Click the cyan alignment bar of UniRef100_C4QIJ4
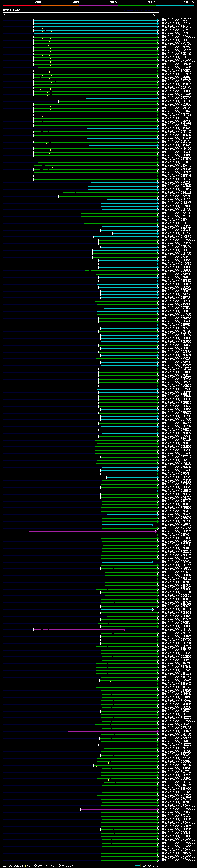The height and width of the screenshot is (868, 197). click(x=127, y=609)
